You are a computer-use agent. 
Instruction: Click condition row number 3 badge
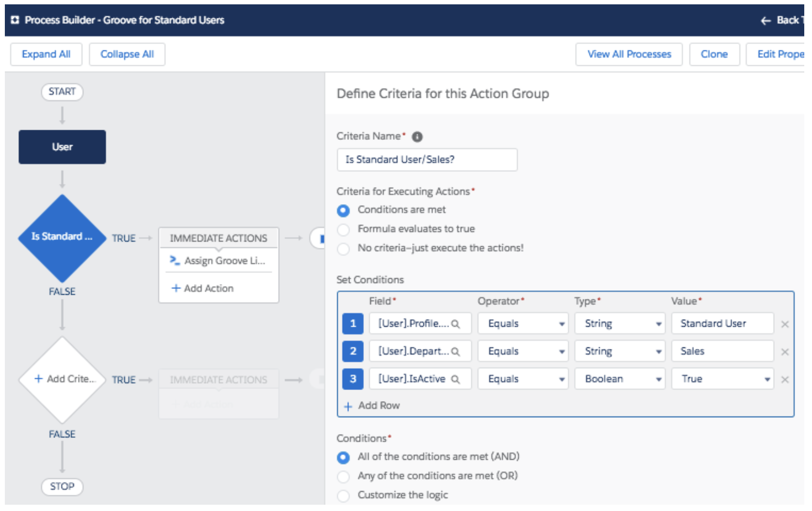[x=353, y=378]
